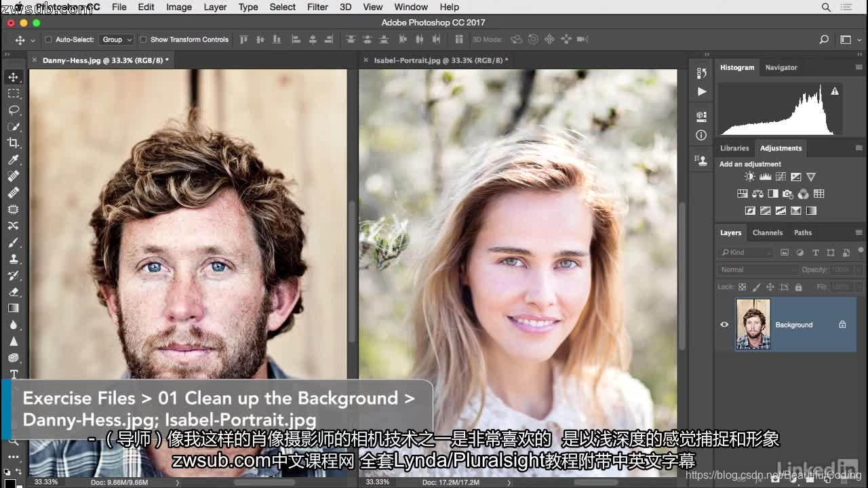Image resolution: width=868 pixels, height=488 pixels.
Task: Click the histogram cached data warning icon
Action: click(x=835, y=91)
